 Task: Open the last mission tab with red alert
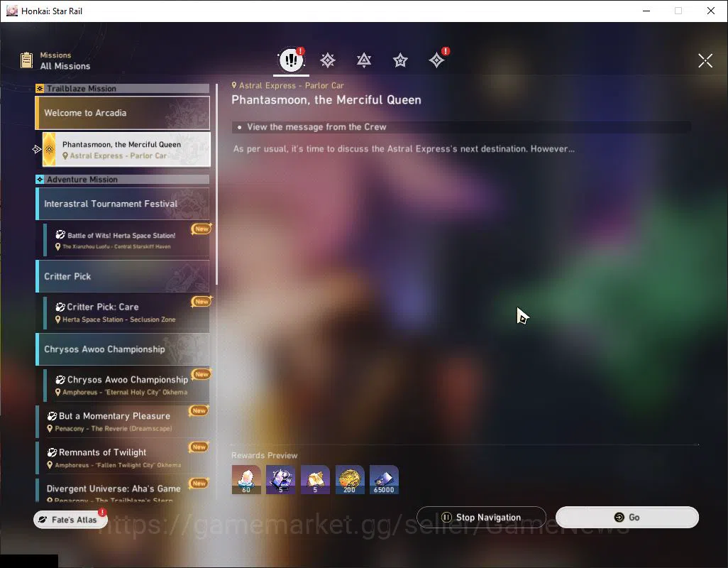(436, 60)
